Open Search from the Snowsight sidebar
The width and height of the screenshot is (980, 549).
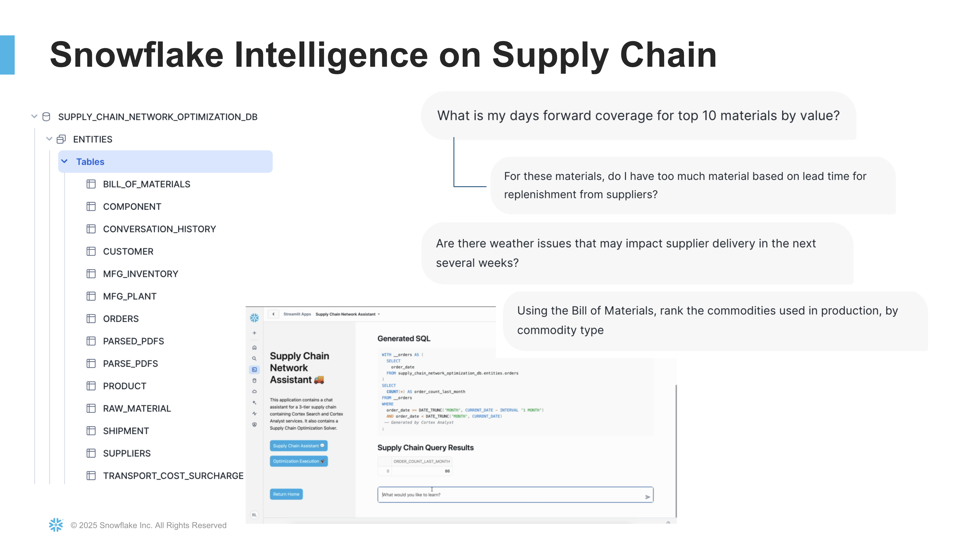point(254,358)
